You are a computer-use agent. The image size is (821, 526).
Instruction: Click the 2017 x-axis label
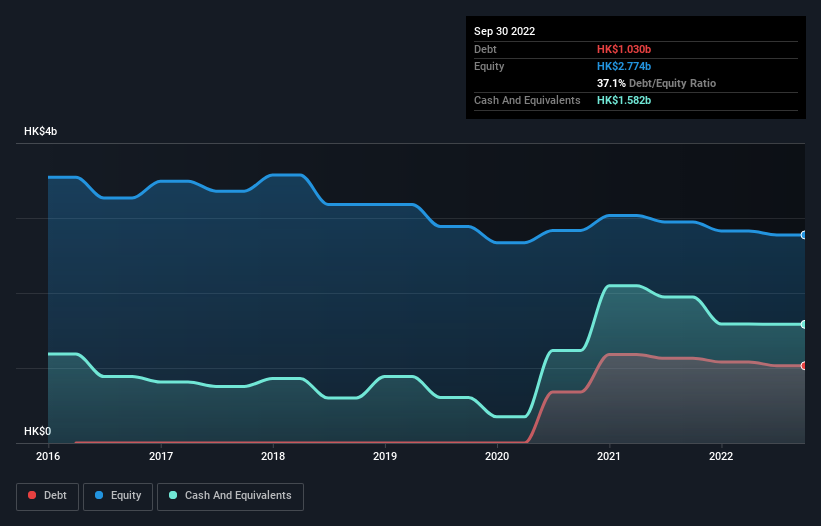(x=161, y=456)
